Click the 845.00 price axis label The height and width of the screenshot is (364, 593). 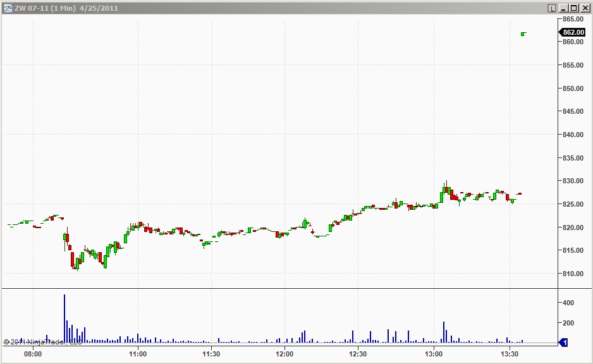573,111
